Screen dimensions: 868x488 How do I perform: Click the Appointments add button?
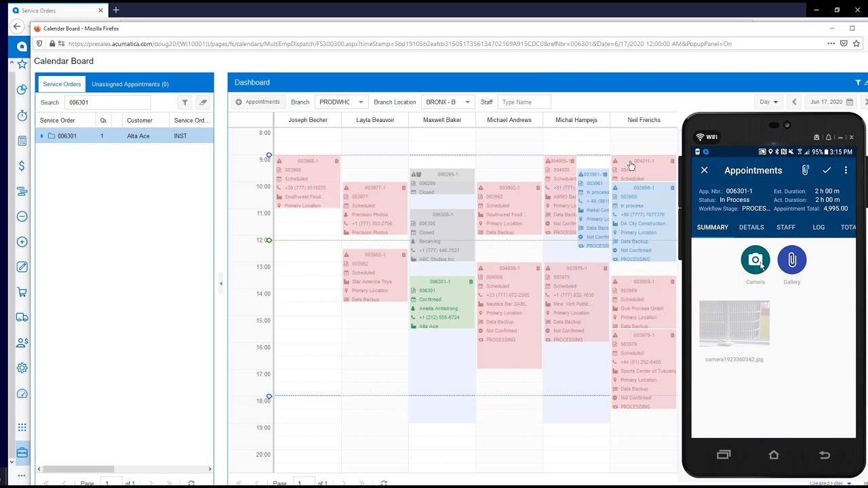[258, 102]
